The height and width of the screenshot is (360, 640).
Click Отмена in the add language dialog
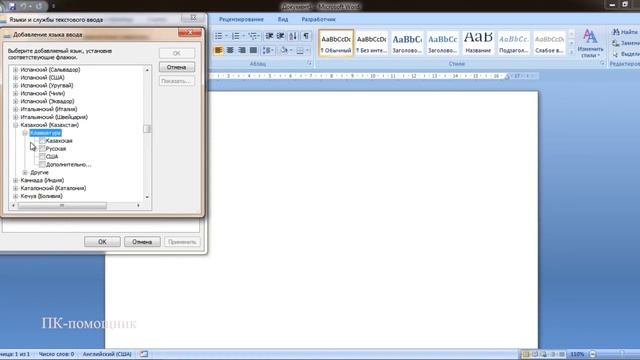point(176,67)
